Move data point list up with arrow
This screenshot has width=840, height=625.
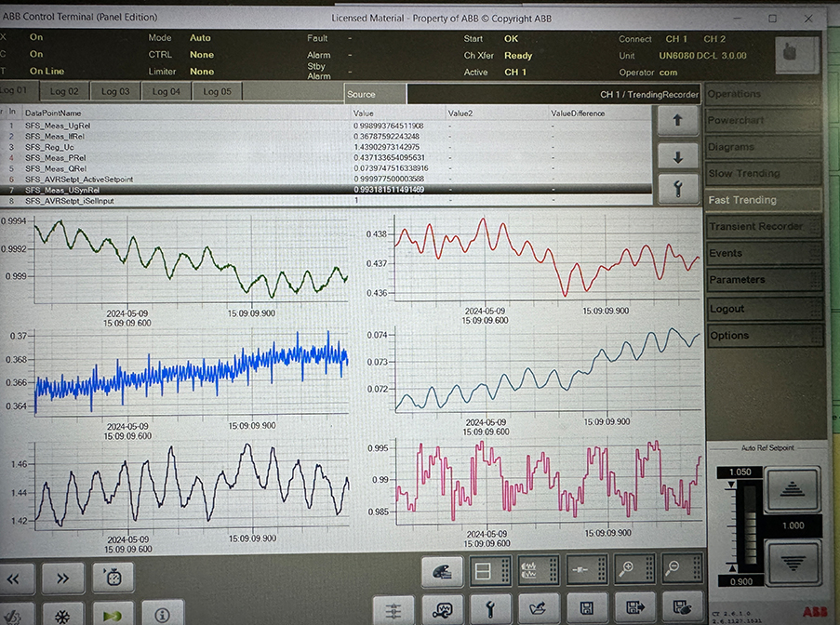coord(677,120)
